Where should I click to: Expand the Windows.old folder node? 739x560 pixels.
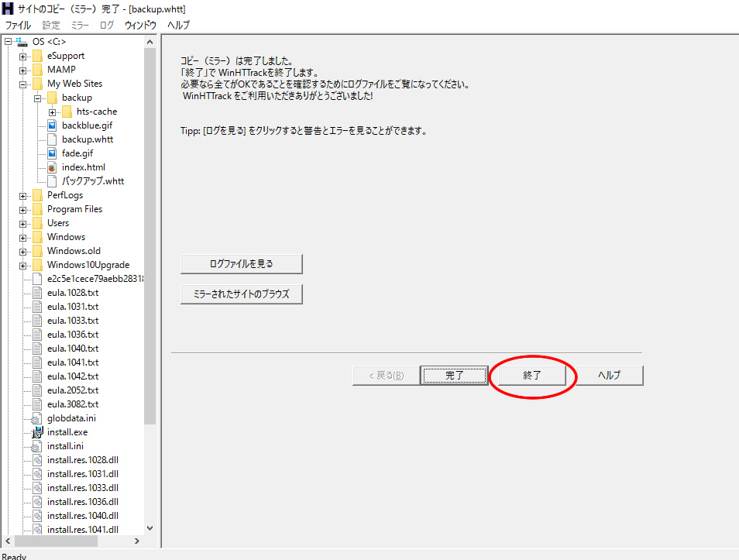[23, 251]
